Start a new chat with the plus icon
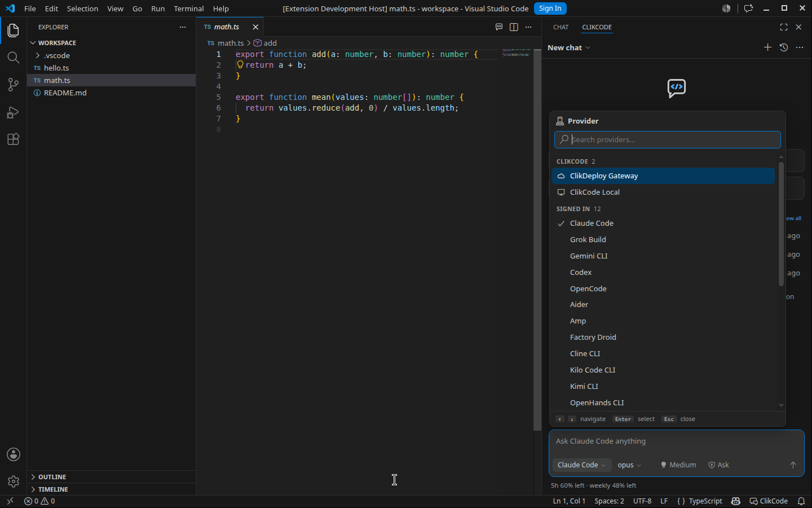This screenshot has height=508, width=812. tap(767, 47)
